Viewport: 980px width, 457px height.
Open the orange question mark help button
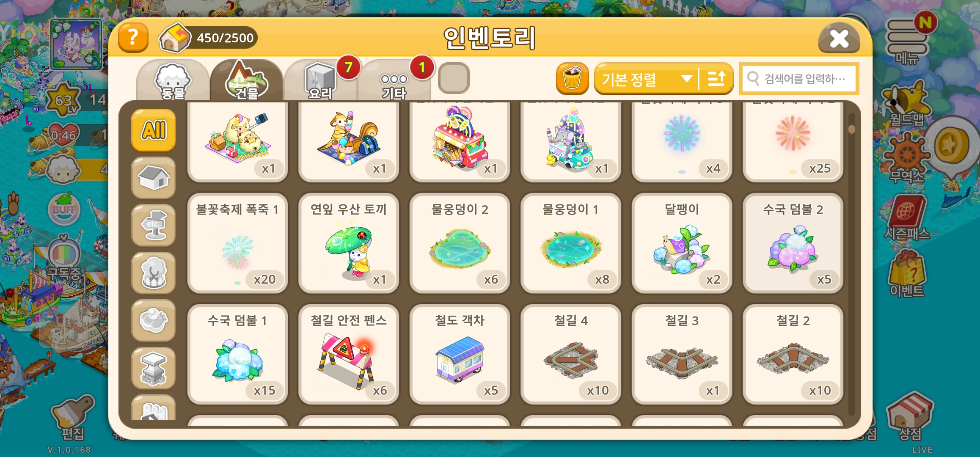[x=133, y=38]
